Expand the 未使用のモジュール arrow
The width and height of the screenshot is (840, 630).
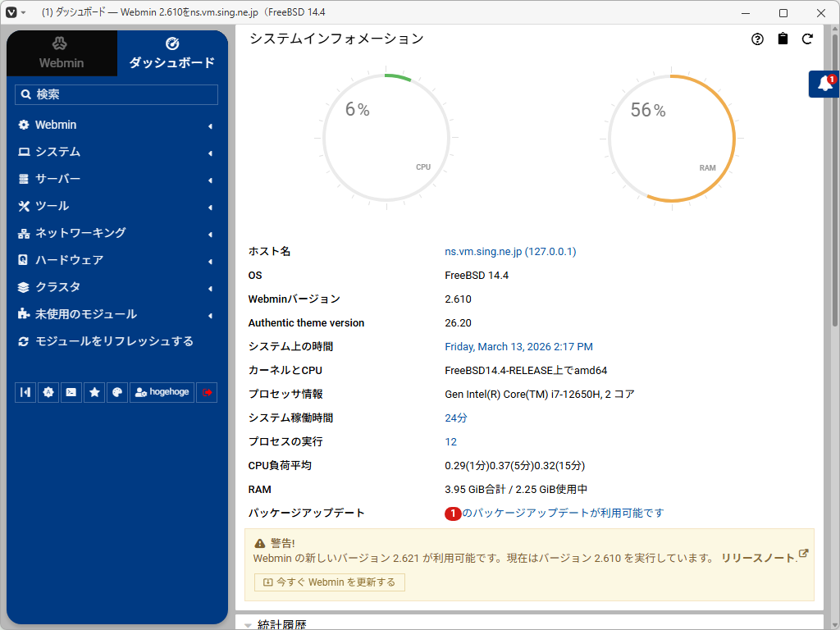pyautogui.click(x=211, y=316)
